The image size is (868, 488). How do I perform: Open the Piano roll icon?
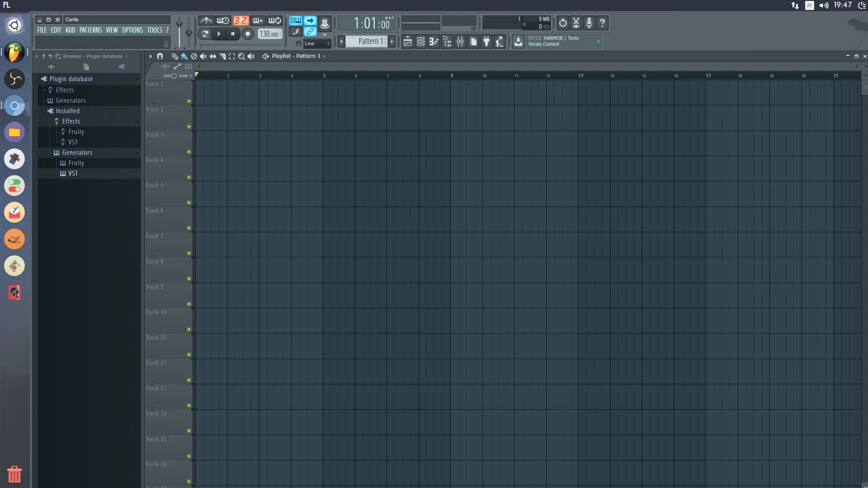pos(434,42)
